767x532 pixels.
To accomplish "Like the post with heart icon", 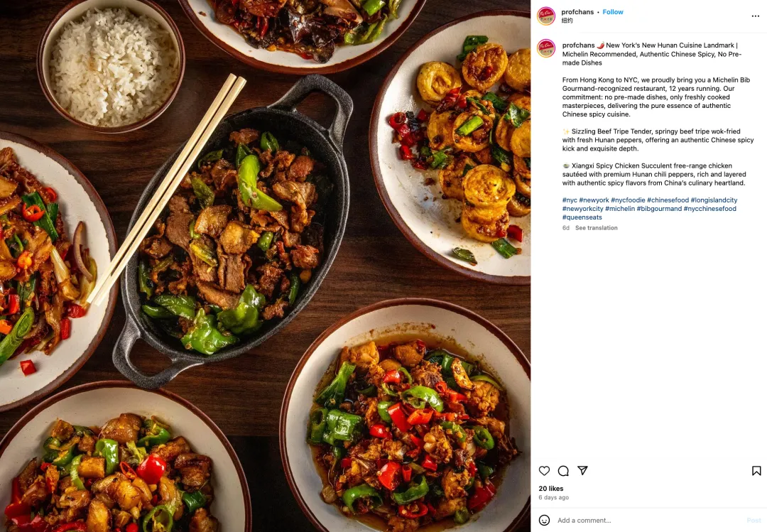I will pyautogui.click(x=544, y=471).
